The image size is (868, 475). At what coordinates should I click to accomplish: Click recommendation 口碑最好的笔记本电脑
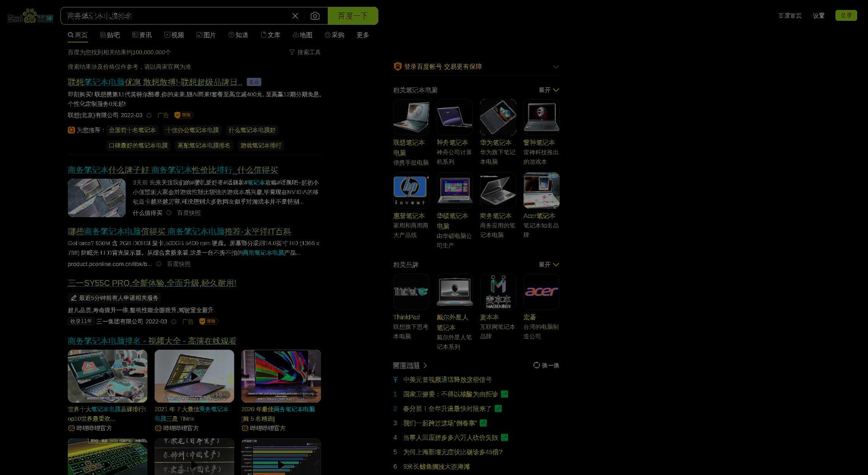(138, 146)
